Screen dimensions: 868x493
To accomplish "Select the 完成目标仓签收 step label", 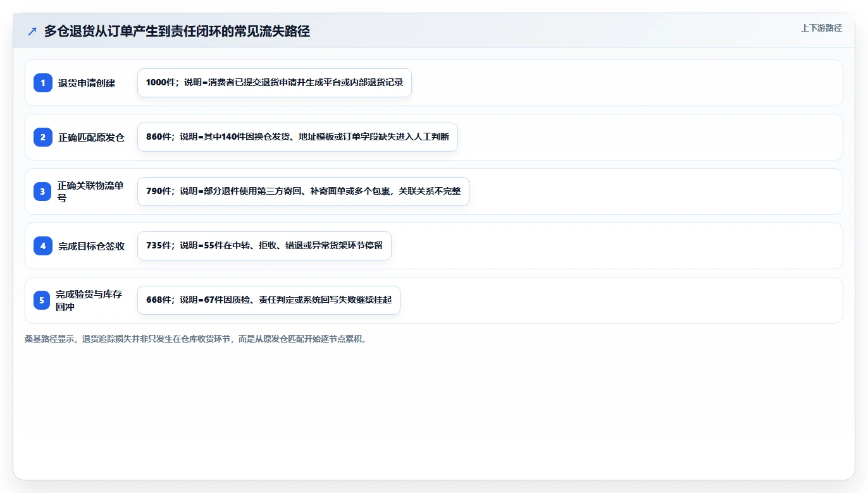I will pyautogui.click(x=92, y=246).
